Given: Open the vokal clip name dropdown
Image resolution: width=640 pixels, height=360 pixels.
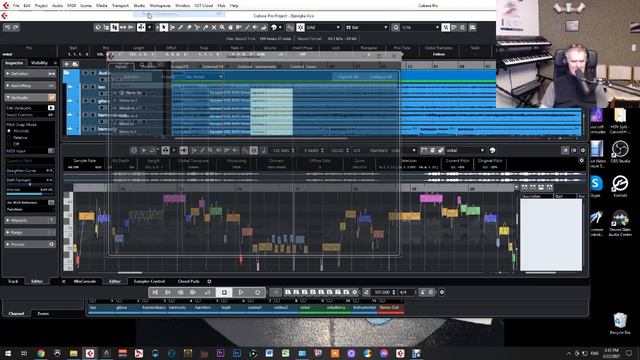Looking at the screenshot, I should click(x=465, y=151).
